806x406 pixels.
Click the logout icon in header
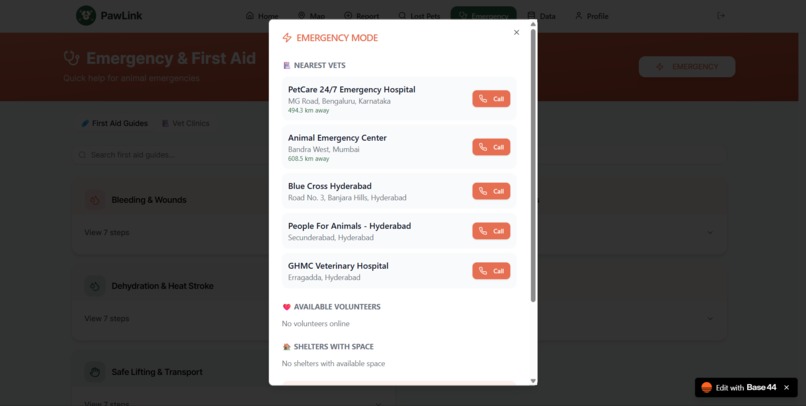721,16
